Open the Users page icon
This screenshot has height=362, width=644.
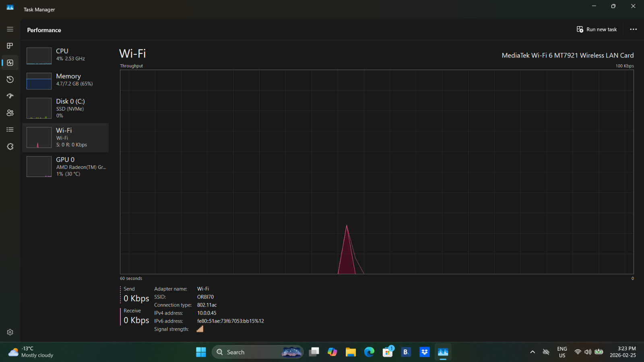click(10, 113)
